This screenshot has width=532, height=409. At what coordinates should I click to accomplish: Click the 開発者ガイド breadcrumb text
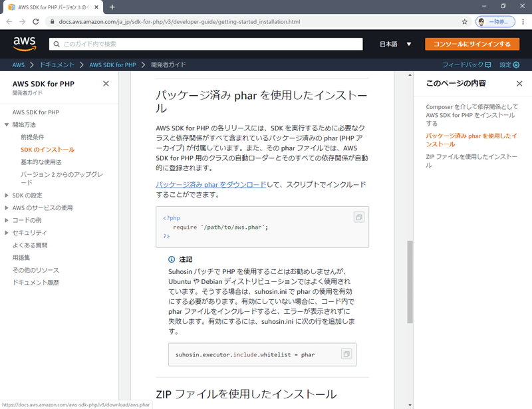coord(169,65)
